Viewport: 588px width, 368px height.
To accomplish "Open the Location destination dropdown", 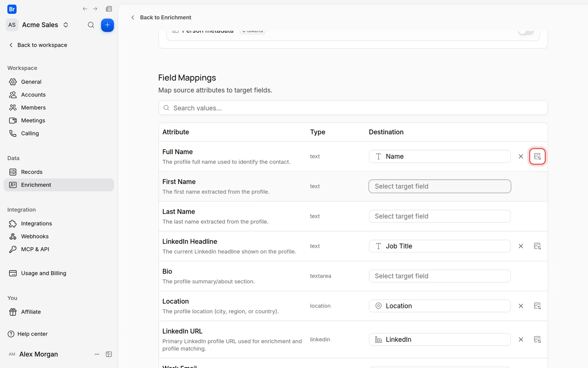I will pyautogui.click(x=440, y=306).
